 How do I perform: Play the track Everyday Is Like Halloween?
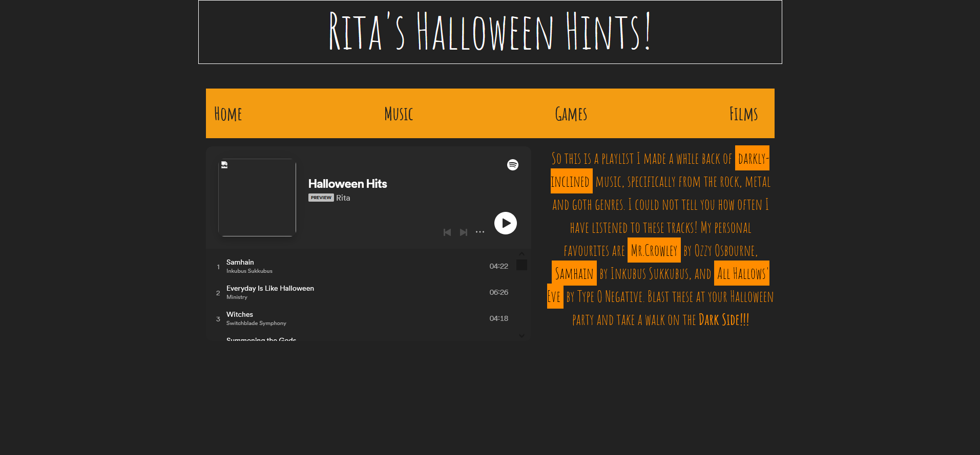point(270,288)
